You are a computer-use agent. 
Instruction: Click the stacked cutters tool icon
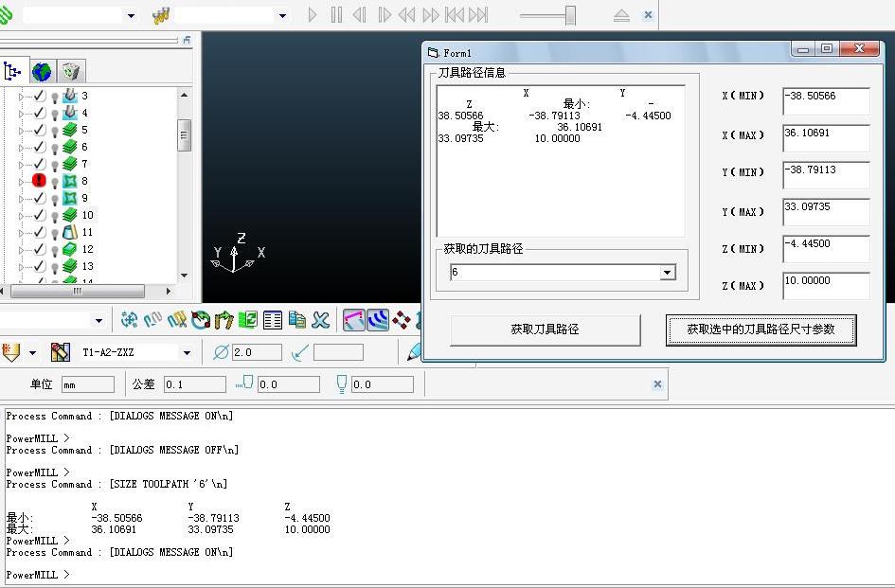[x=161, y=15]
